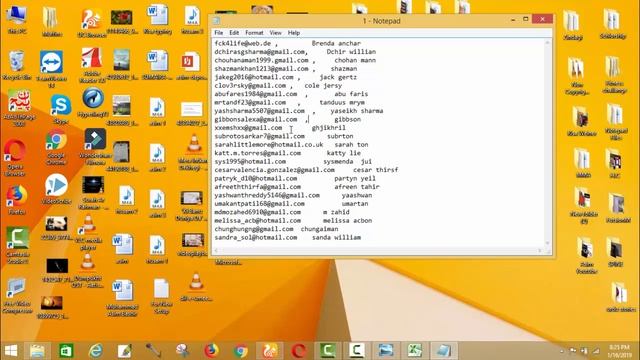
Task: Click the sarahlittlemore@hotmail.co.uk line
Action: [x=291, y=144]
